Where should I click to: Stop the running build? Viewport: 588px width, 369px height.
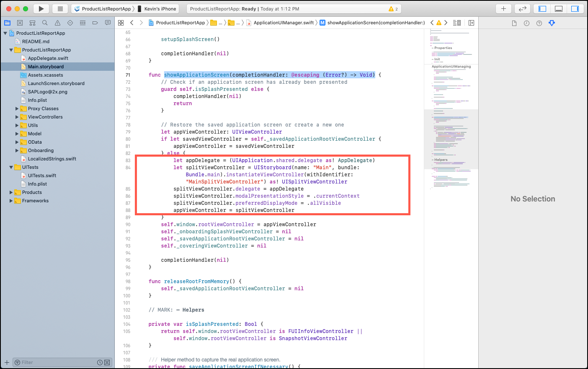pyautogui.click(x=60, y=8)
